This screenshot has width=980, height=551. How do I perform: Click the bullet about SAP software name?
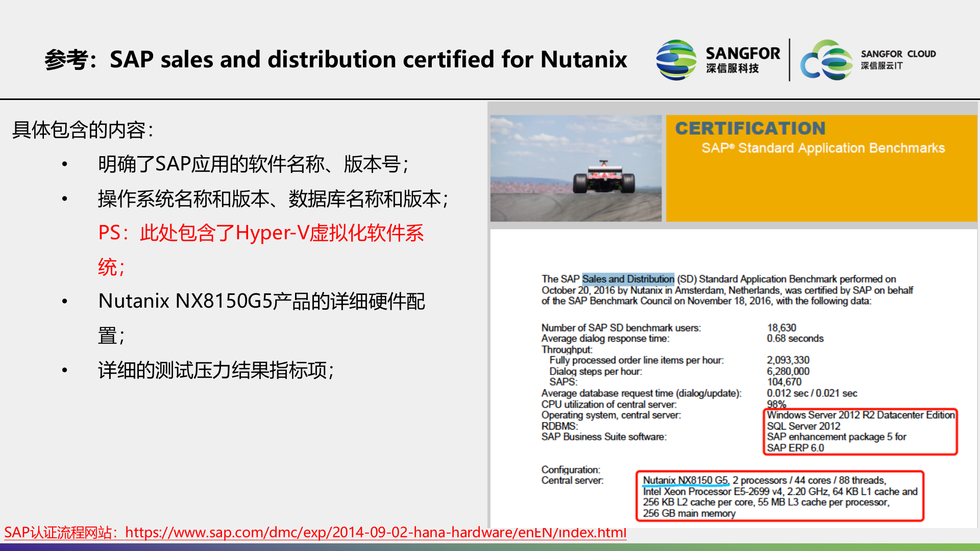(253, 164)
